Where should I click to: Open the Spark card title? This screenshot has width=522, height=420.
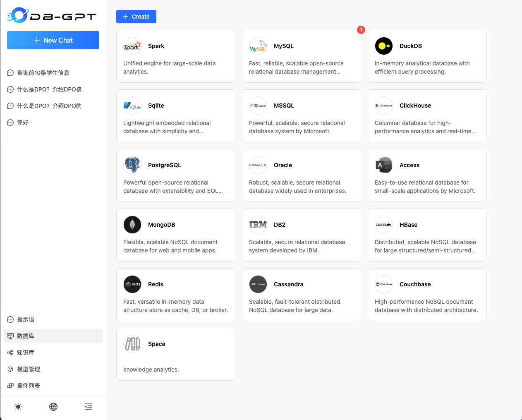click(156, 46)
